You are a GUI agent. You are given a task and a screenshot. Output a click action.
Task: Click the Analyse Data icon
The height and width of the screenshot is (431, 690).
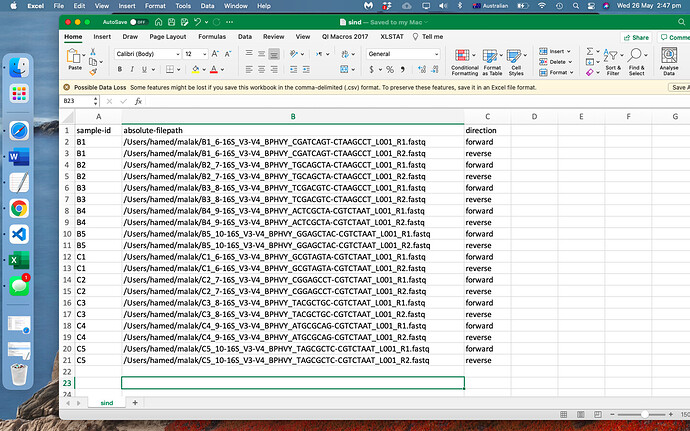670,60
